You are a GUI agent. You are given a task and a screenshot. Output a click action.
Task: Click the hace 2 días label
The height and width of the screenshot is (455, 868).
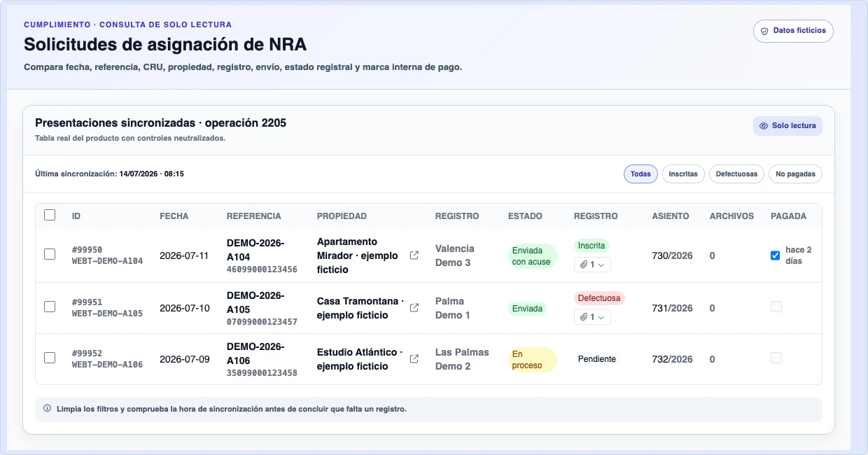click(798, 255)
